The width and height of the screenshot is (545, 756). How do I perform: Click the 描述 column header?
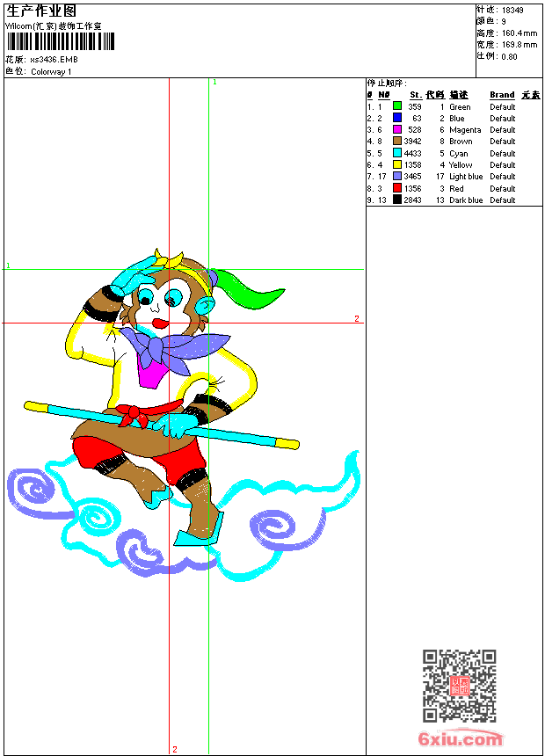point(459,95)
